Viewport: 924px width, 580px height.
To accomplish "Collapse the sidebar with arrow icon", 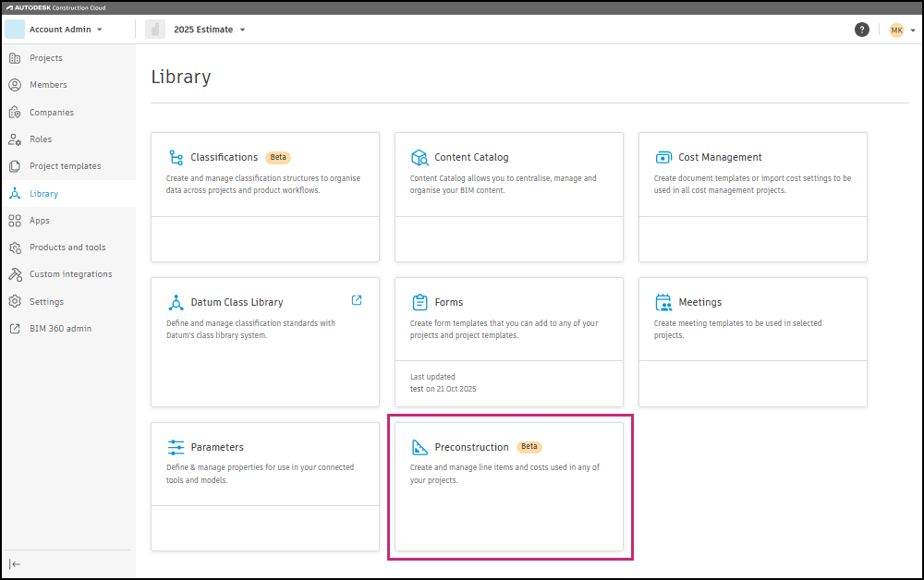I will tap(15, 564).
